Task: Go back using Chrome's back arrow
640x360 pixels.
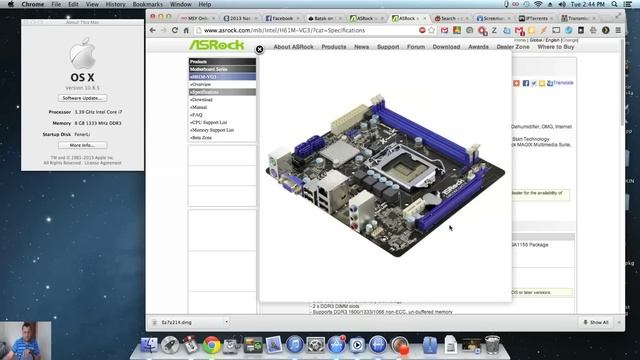Action: click(153, 30)
